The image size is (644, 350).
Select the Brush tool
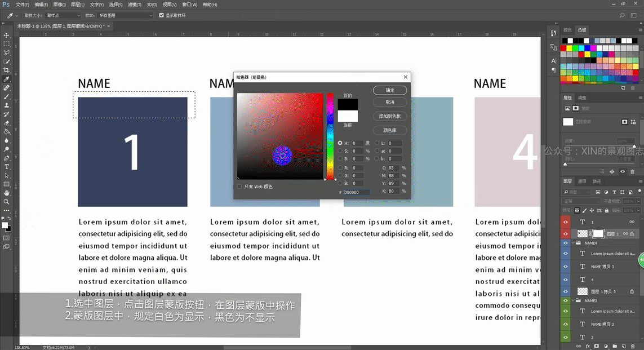7,96
